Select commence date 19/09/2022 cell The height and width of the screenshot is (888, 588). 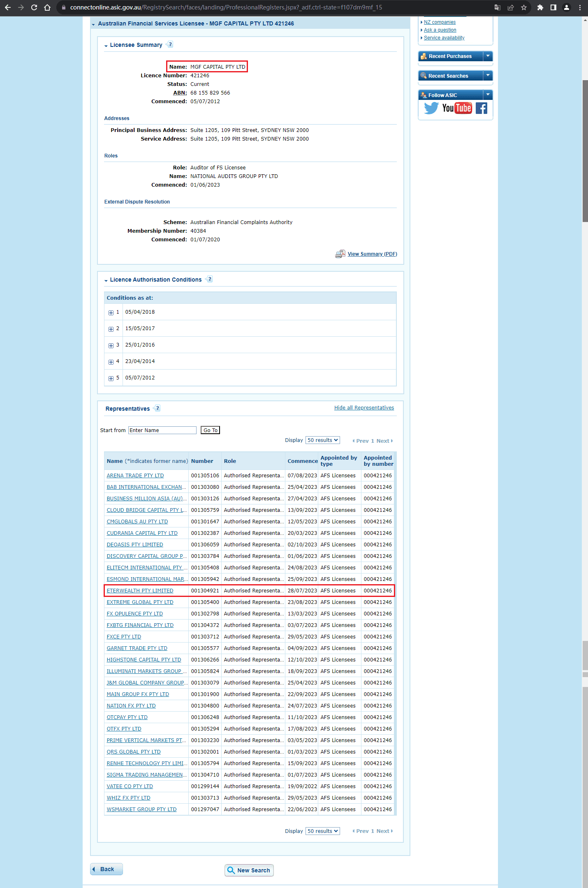click(302, 786)
